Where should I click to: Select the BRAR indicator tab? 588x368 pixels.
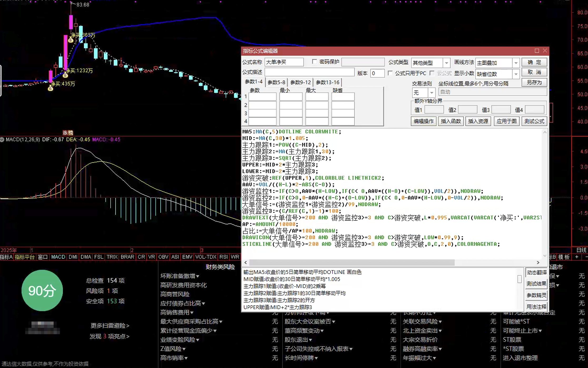tap(128, 257)
